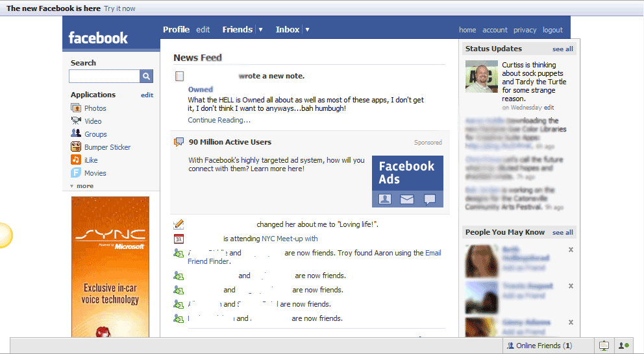Click the note icon beside 'wrote a new note'
The height and width of the screenshot is (354, 644).
pyautogui.click(x=179, y=76)
